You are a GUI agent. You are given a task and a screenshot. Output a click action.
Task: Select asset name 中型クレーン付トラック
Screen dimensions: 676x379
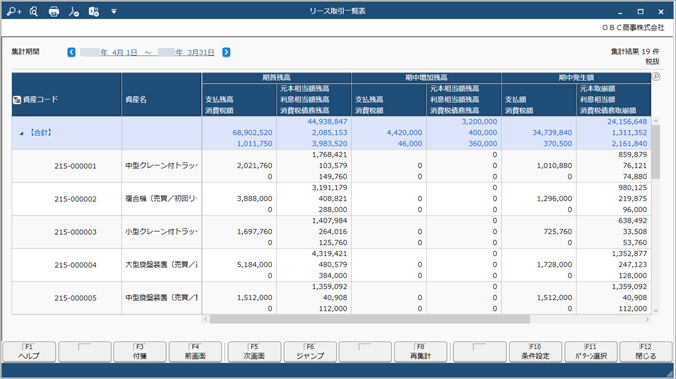(x=161, y=166)
